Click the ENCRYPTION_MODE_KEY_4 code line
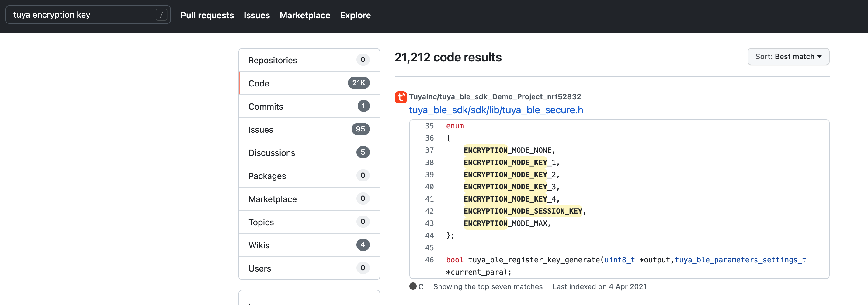The height and width of the screenshot is (305, 868). (x=511, y=199)
